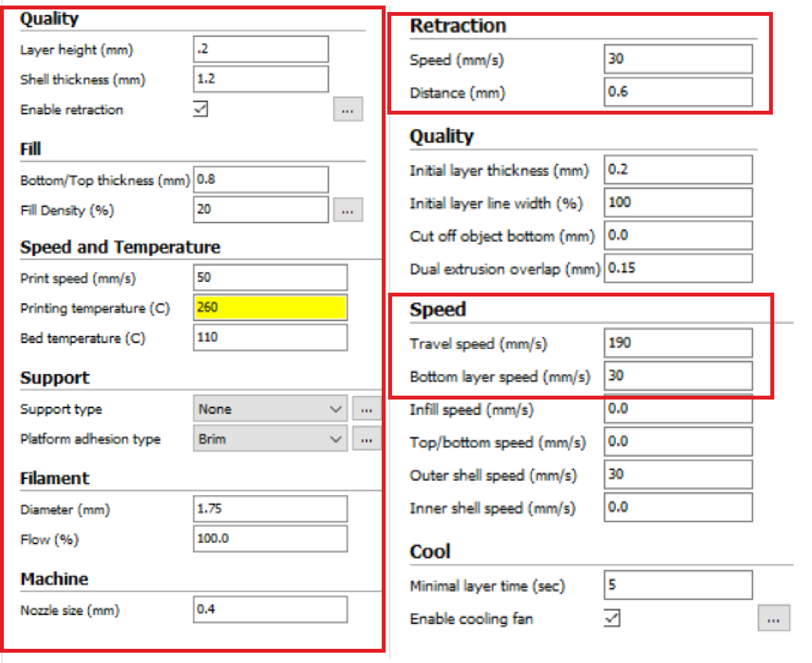The height and width of the screenshot is (663, 812).
Task: Open cooling fan extra settings button
Action: pyautogui.click(x=773, y=618)
